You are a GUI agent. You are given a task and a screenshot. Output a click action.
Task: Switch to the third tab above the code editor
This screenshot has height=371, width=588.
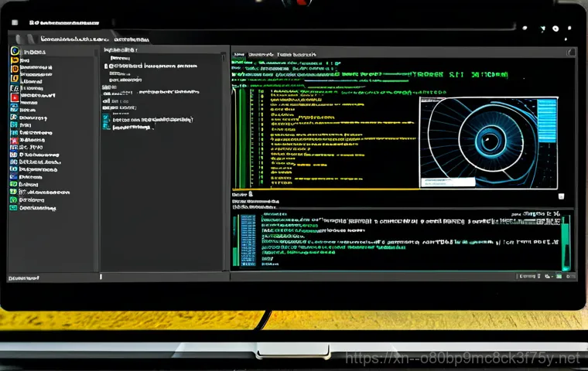pyautogui.click(x=295, y=55)
